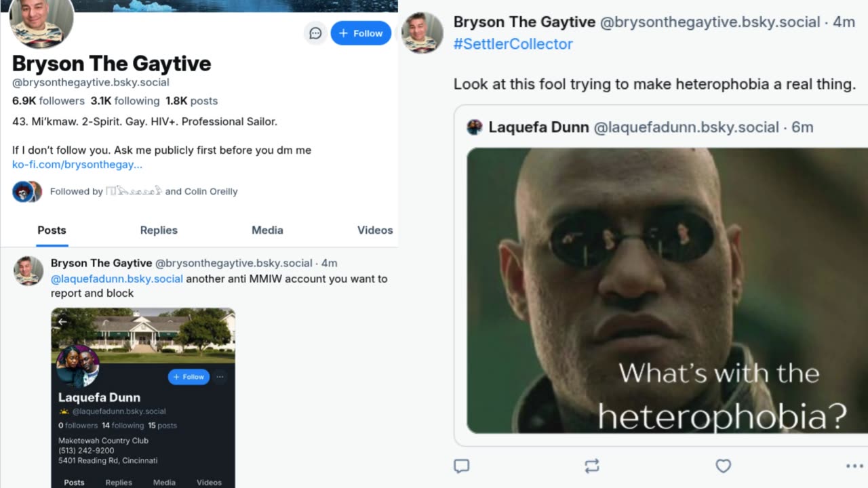Open the ko-fi.com/brysonthegay link

tap(77, 165)
